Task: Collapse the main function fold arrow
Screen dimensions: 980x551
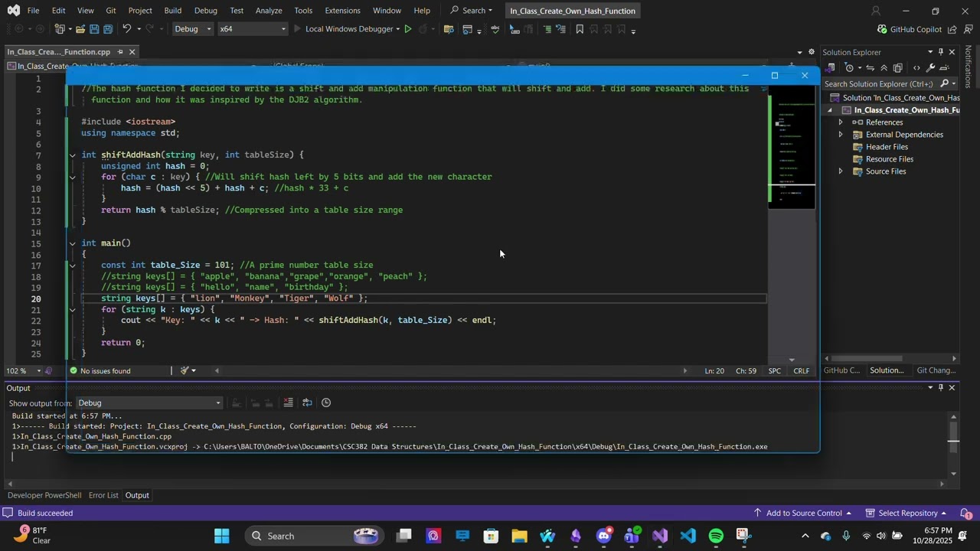Action: (x=73, y=243)
